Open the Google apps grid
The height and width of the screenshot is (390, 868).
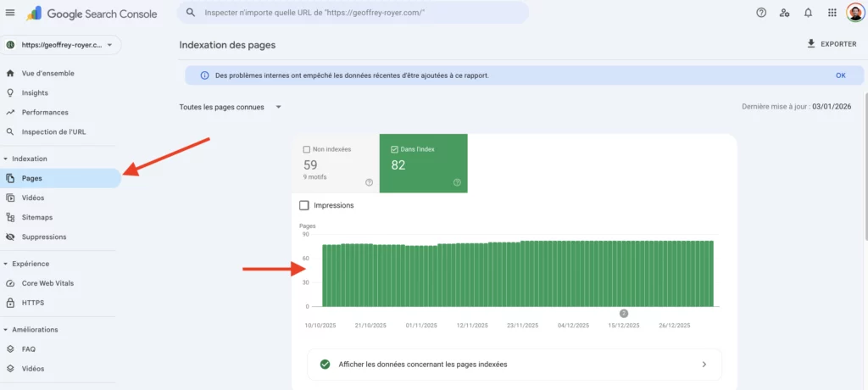tap(832, 13)
